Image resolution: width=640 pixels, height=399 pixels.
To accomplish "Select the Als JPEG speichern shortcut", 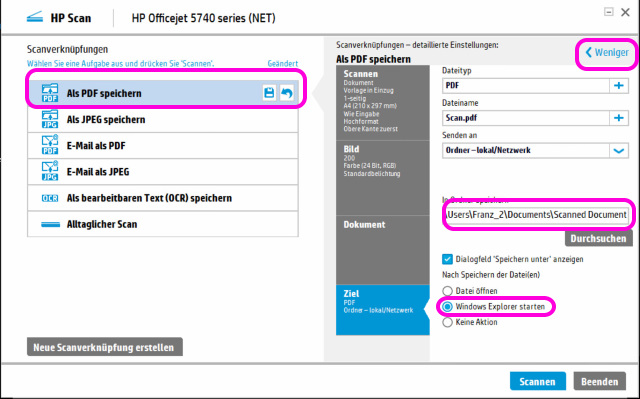I will tap(163, 119).
